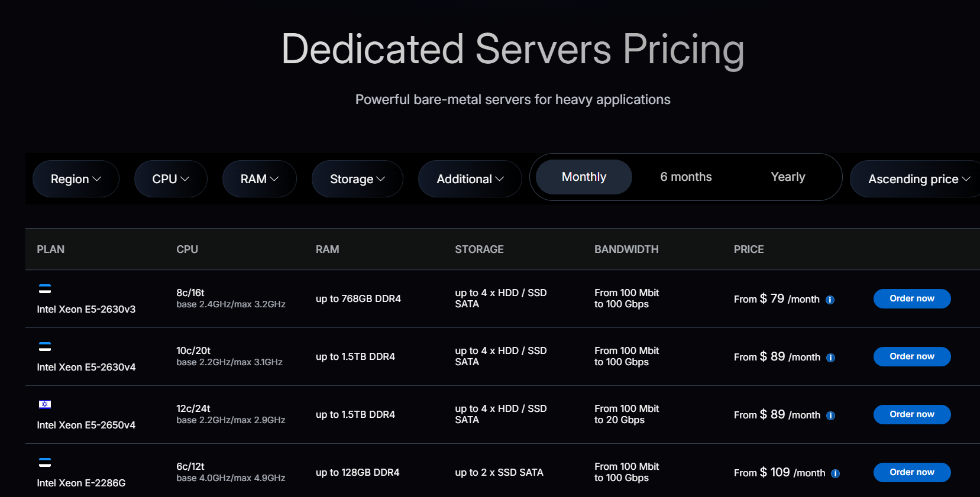The image size is (980, 497).
Task: Expand the Region filter dropdown
Action: tap(76, 179)
